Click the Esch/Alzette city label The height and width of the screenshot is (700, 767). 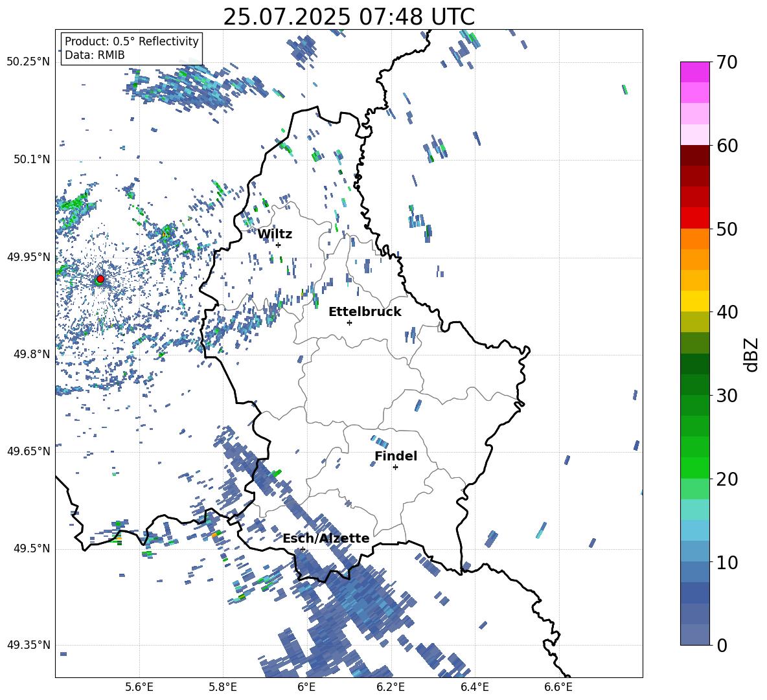tap(326, 538)
